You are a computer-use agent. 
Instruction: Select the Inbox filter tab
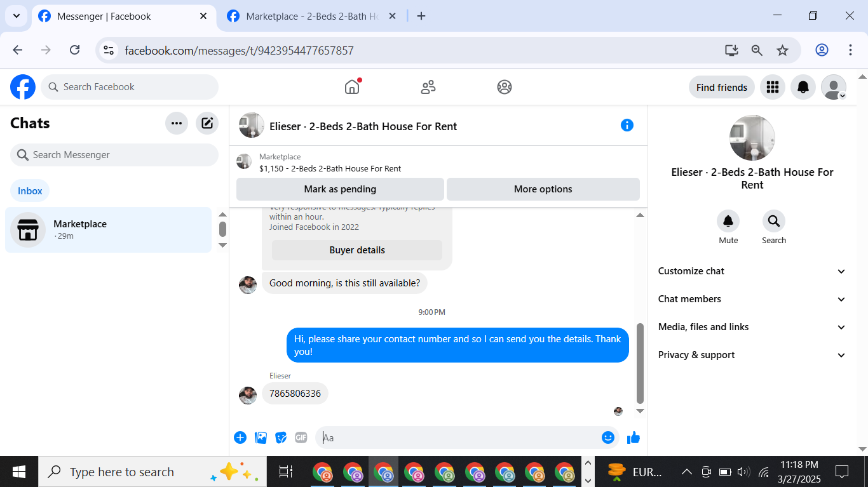click(x=30, y=191)
